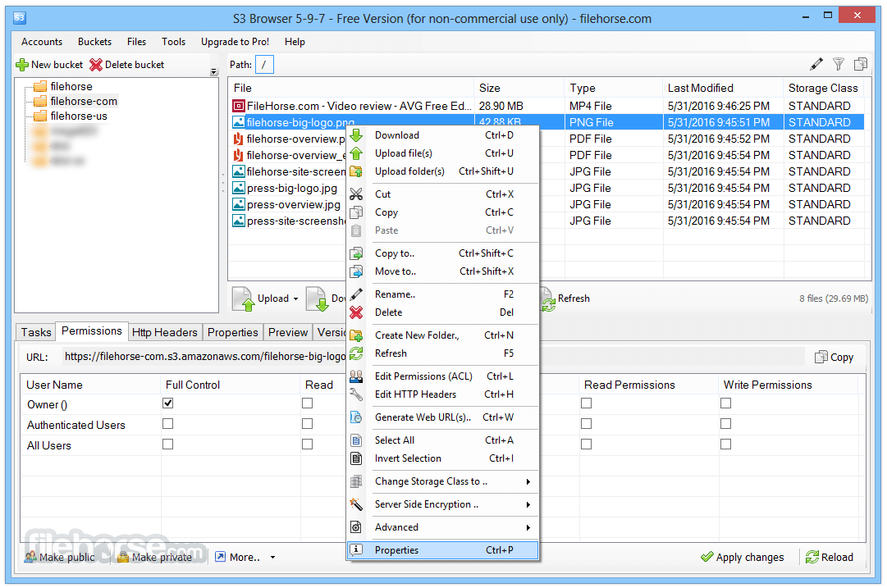Click Make private button
This screenshot has height=588, width=887.
click(x=154, y=558)
